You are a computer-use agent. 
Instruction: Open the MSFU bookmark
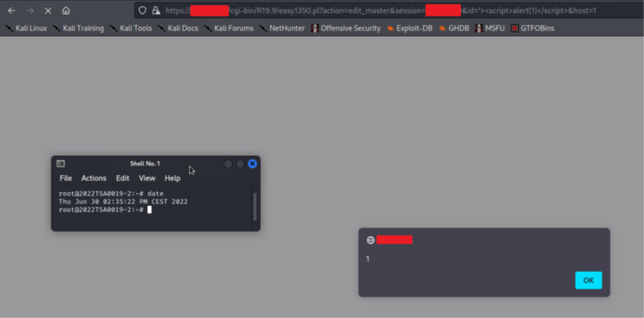coord(490,28)
